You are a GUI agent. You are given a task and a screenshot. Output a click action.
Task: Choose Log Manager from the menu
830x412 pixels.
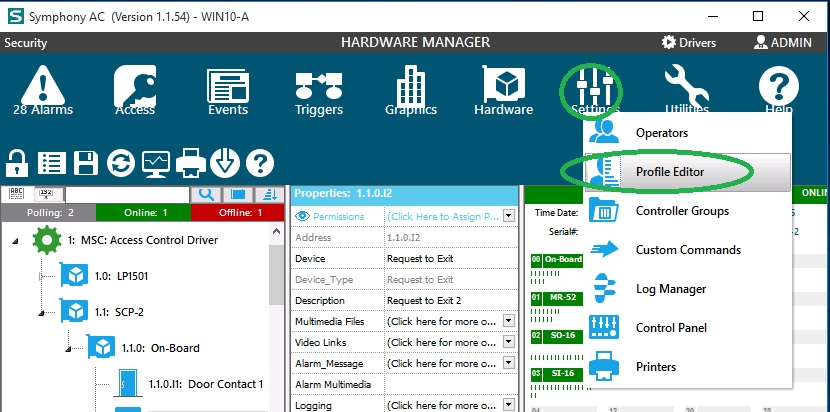pyautogui.click(x=688, y=289)
